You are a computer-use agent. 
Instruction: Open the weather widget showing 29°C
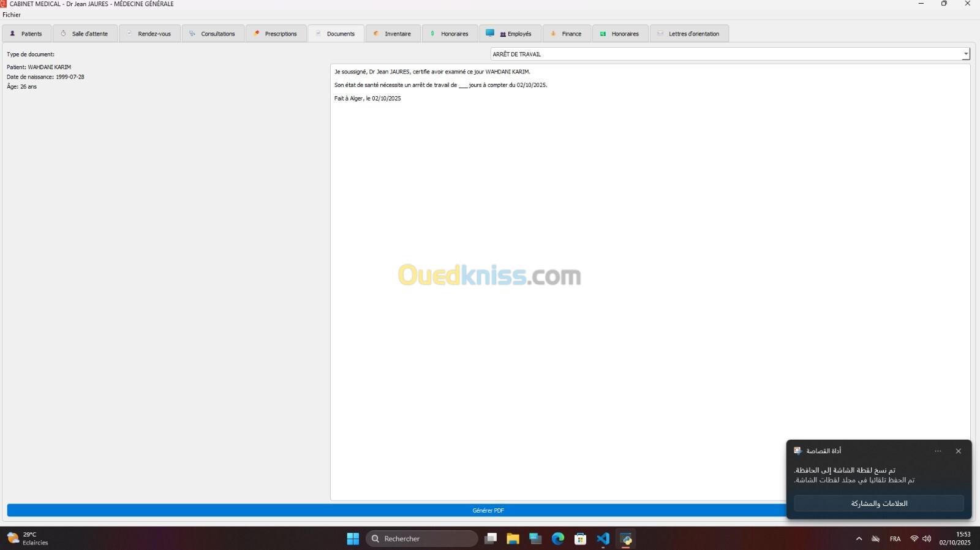(28, 539)
